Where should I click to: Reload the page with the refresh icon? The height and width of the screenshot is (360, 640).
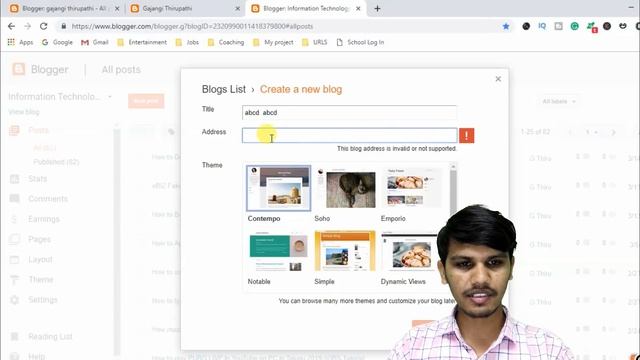pos(43,26)
